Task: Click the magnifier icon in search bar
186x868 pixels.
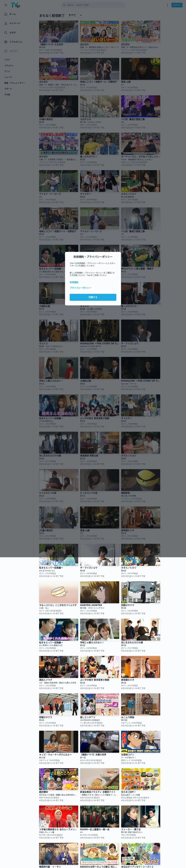Action: (x=64, y=5)
